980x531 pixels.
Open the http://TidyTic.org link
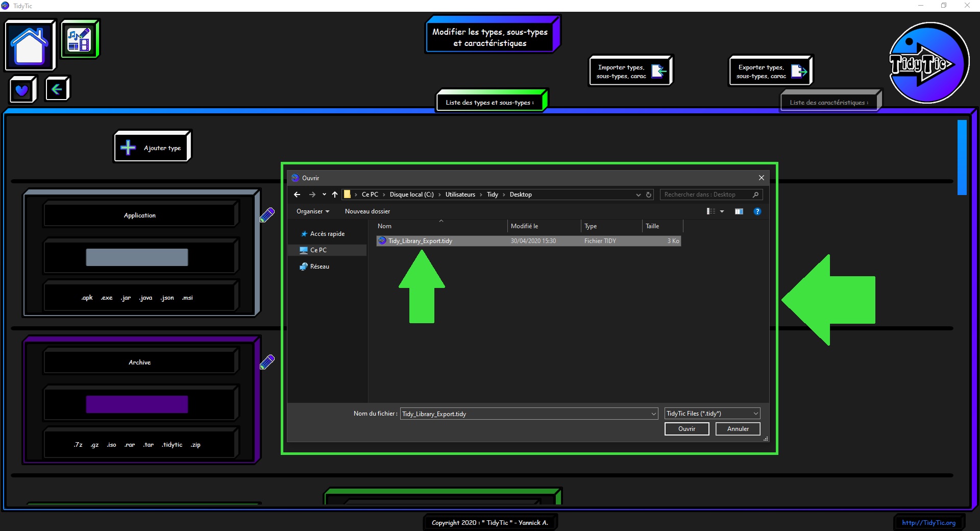point(928,522)
